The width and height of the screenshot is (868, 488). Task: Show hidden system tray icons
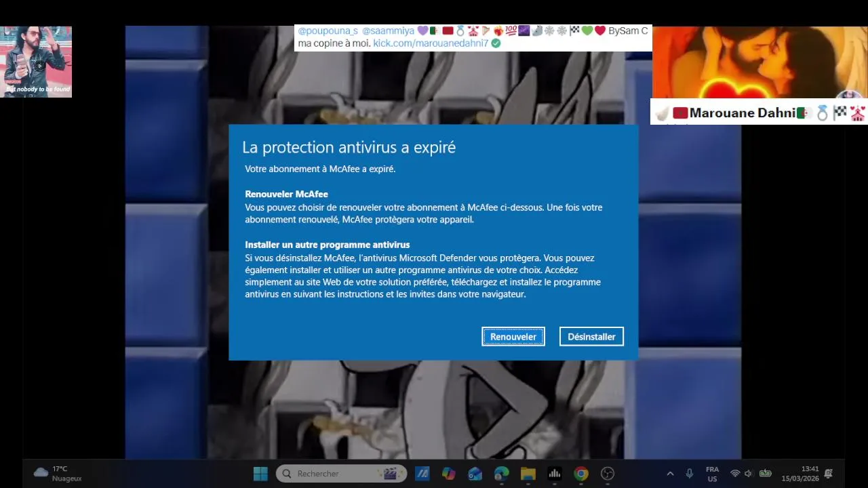pyautogui.click(x=670, y=474)
